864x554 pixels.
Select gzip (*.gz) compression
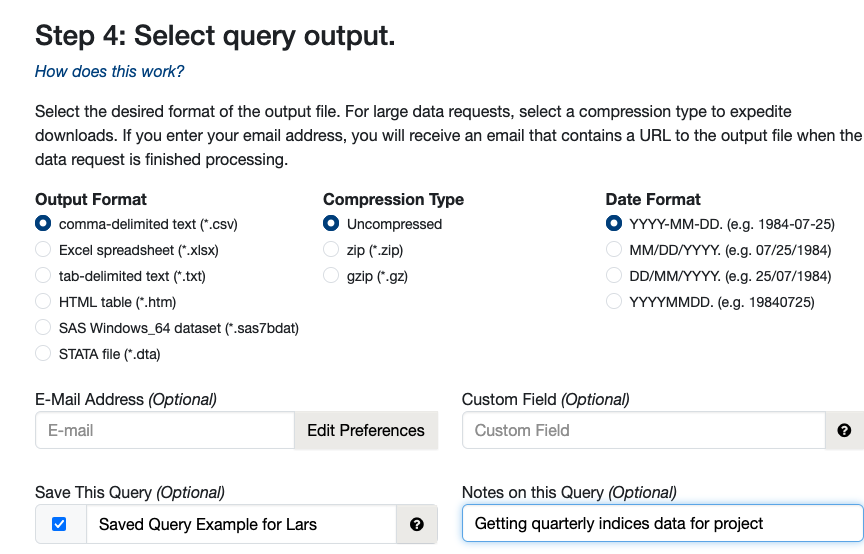[331, 276]
